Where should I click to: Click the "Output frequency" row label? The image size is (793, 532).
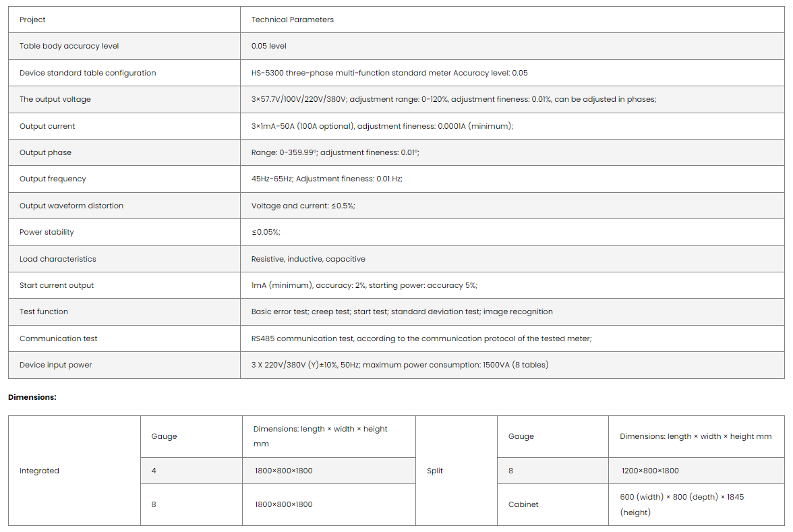tap(53, 179)
